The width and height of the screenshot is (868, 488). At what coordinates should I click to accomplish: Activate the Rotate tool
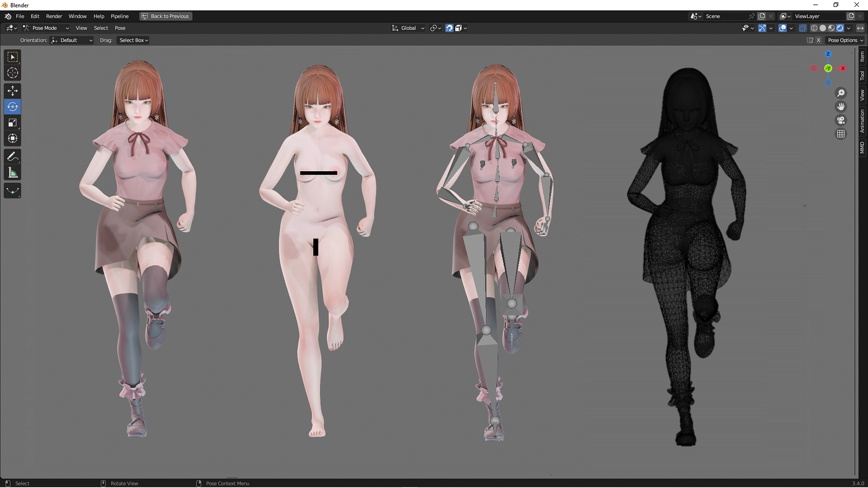[x=12, y=106]
